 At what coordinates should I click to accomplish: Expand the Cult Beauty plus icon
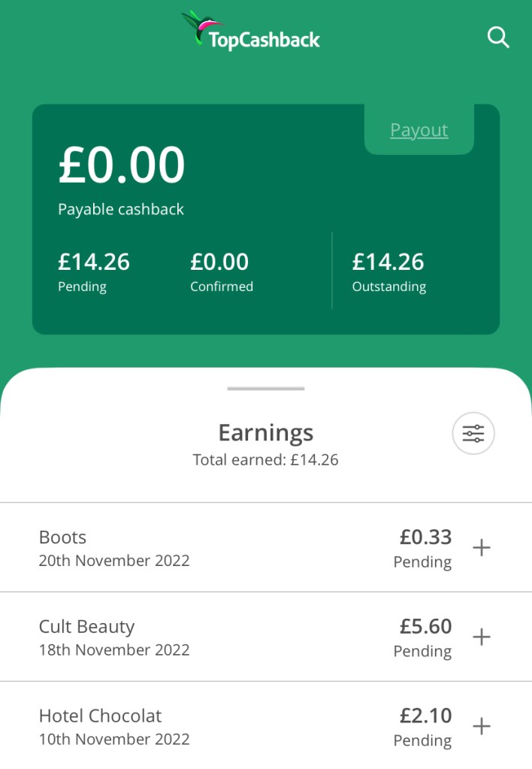tap(482, 637)
